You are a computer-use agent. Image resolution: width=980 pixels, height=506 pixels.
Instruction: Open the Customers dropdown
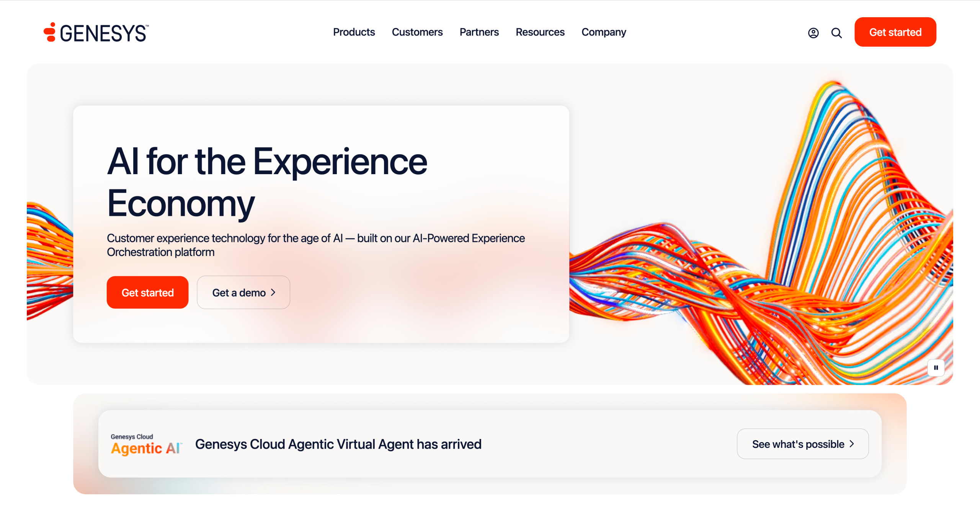pos(417,32)
